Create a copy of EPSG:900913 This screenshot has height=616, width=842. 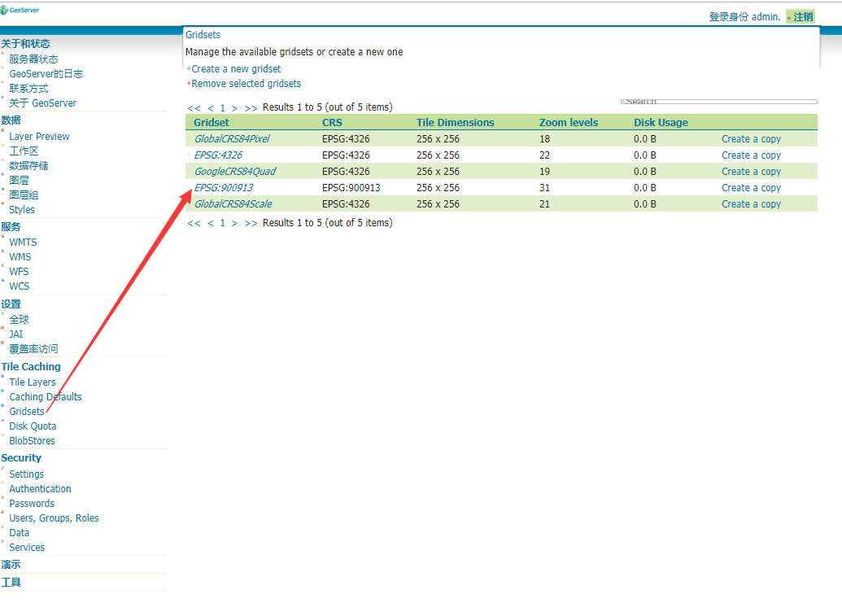click(x=751, y=187)
